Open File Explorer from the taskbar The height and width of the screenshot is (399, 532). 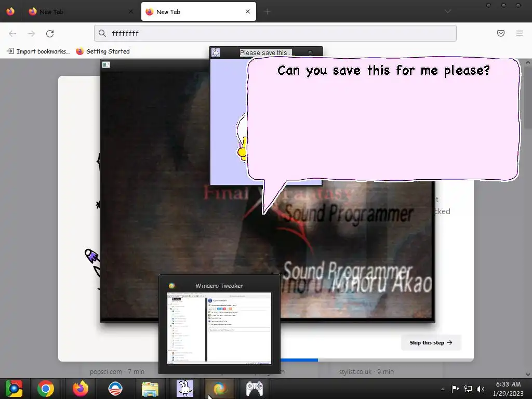[150, 389]
